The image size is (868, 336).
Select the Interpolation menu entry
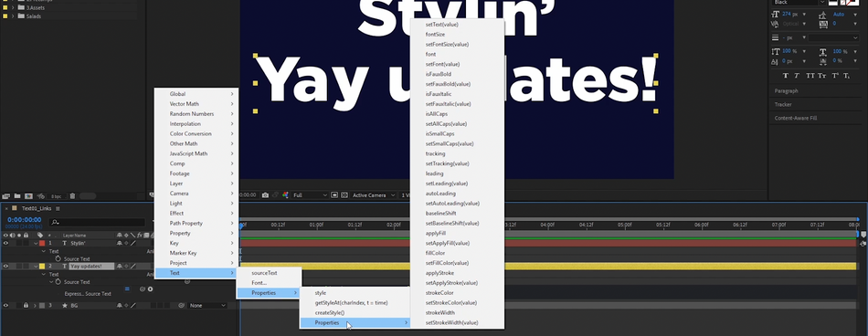[x=196, y=124]
